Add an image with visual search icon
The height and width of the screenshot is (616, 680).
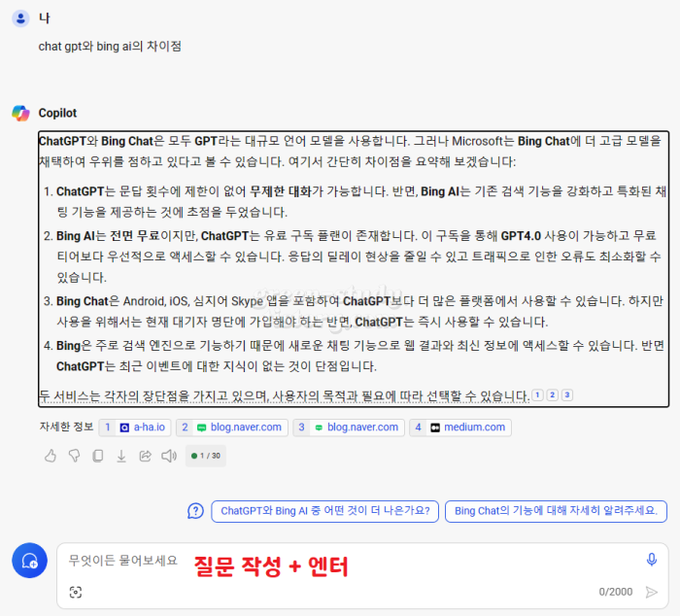click(x=76, y=592)
